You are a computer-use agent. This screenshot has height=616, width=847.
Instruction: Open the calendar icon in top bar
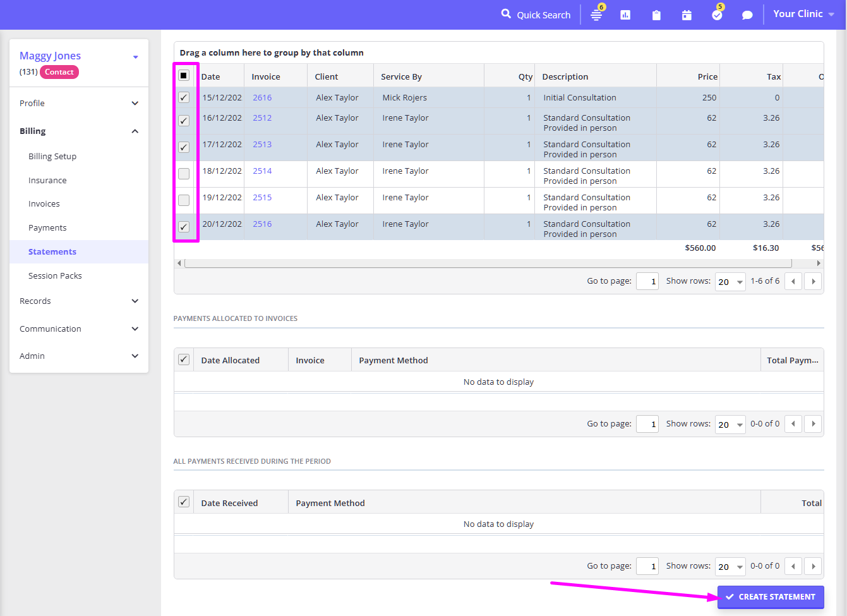[687, 15]
